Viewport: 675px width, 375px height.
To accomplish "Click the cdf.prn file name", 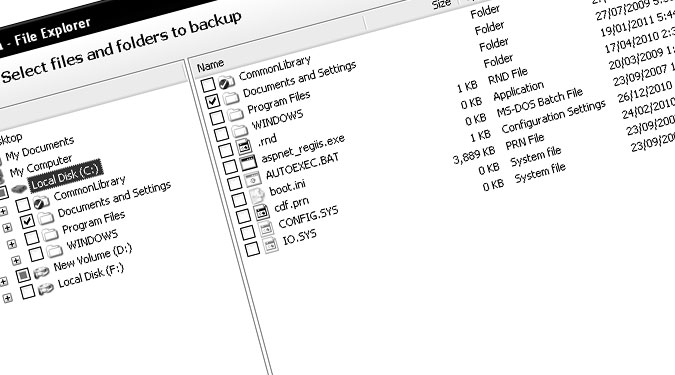I will [x=291, y=205].
